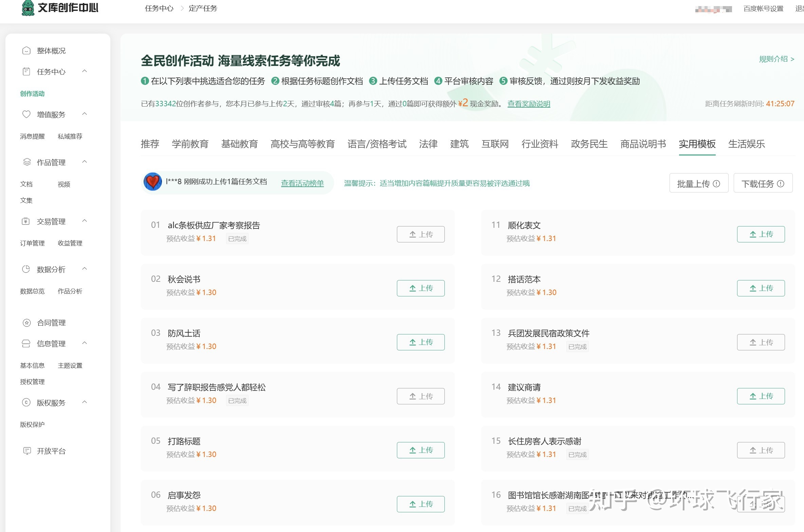Open the 整体概况 overview icon
Viewport: 804px width, 532px height.
[26, 51]
